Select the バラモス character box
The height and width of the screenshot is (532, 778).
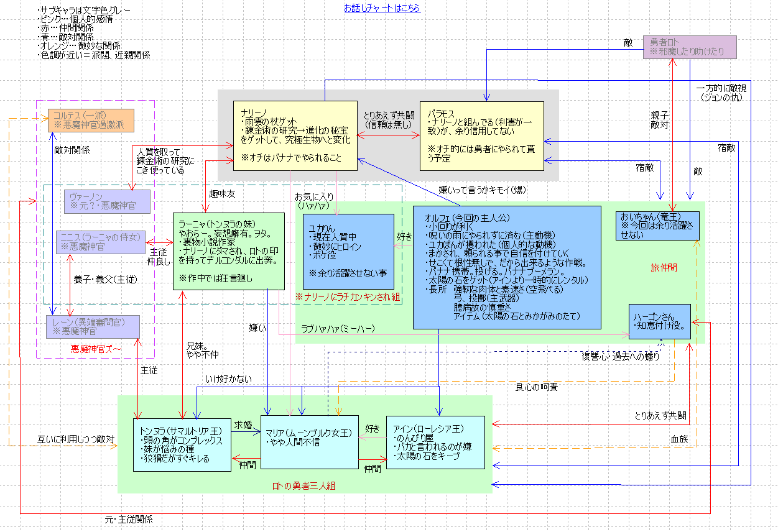pos(481,135)
